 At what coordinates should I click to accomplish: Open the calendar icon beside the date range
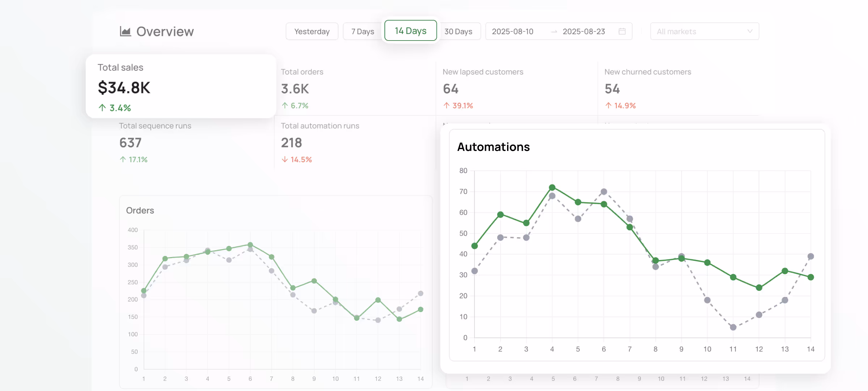pyautogui.click(x=622, y=31)
